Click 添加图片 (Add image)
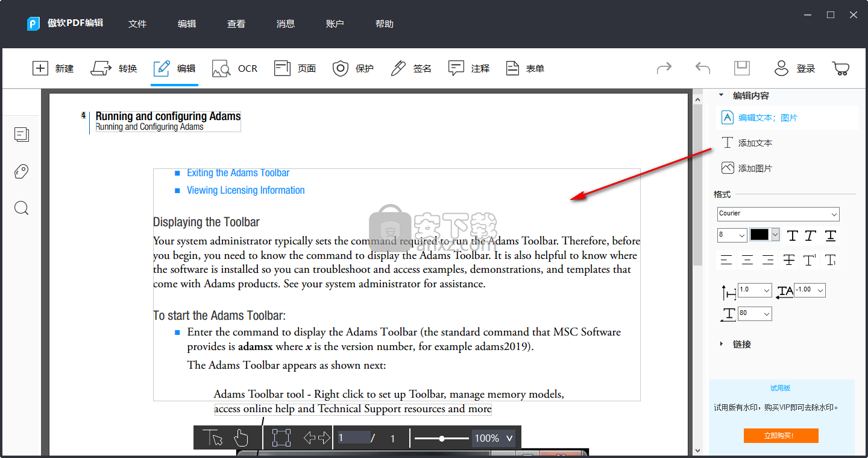The image size is (868, 458). (747, 168)
